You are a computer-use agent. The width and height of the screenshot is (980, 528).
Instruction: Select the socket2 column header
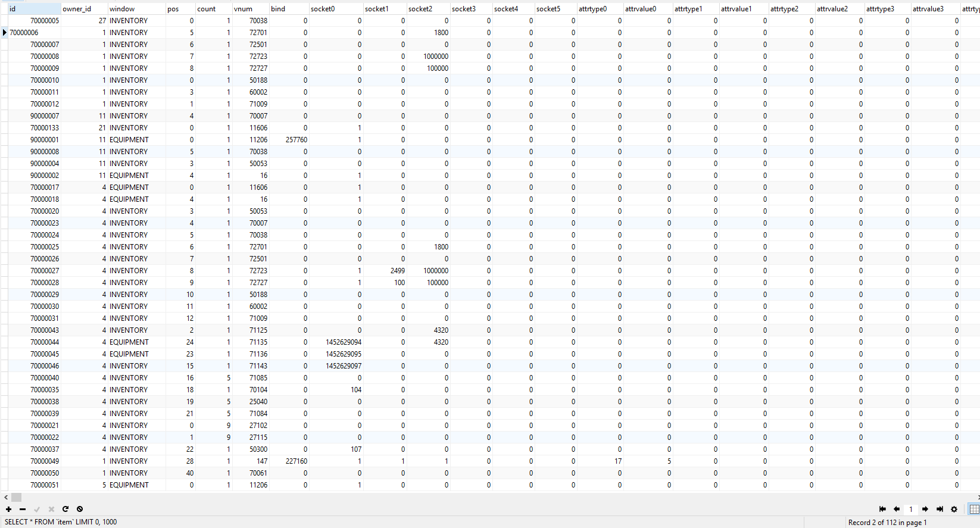[428, 9]
